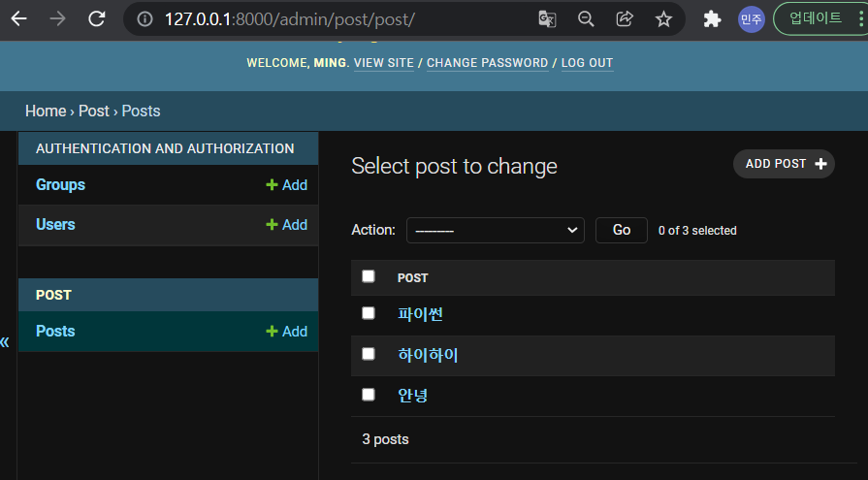Click the LOG OUT link
The height and width of the screenshot is (480, 868).
pyautogui.click(x=588, y=63)
